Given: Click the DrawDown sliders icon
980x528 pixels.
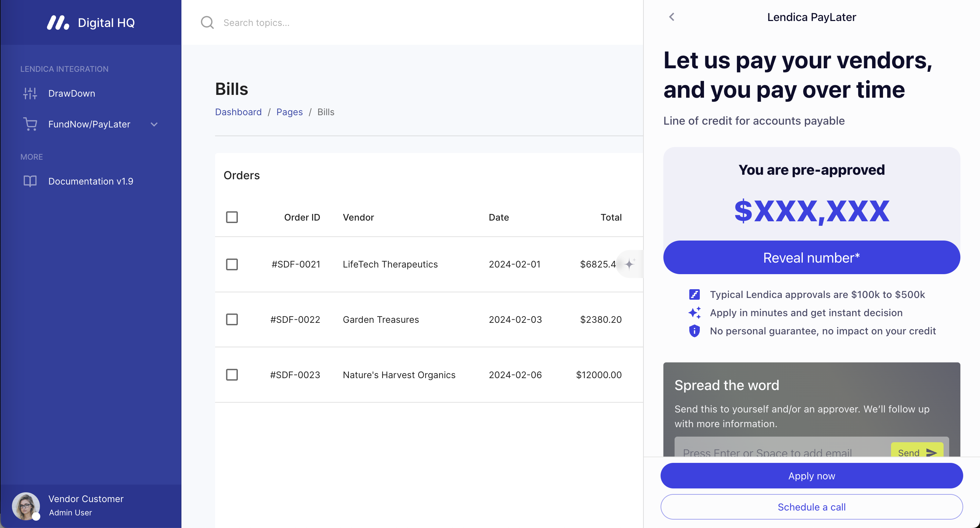Looking at the screenshot, I should pyautogui.click(x=30, y=93).
